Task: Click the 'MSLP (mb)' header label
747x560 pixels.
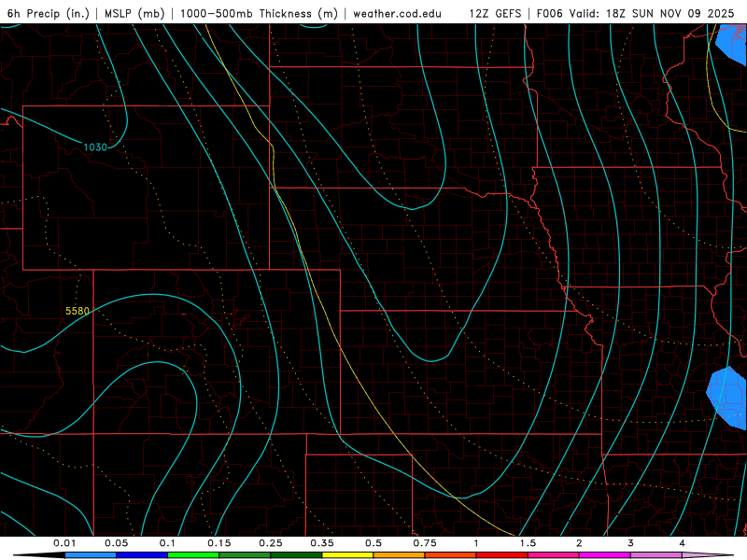Action: pos(134,13)
